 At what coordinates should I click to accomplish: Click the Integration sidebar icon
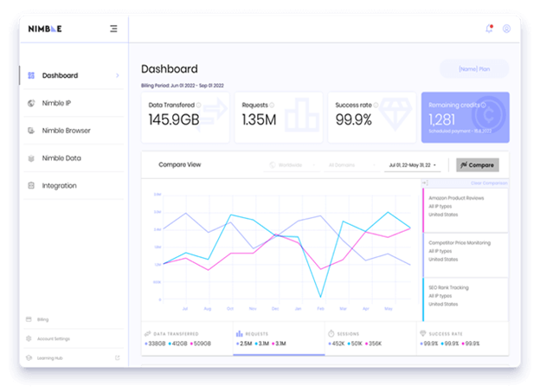[32, 185]
